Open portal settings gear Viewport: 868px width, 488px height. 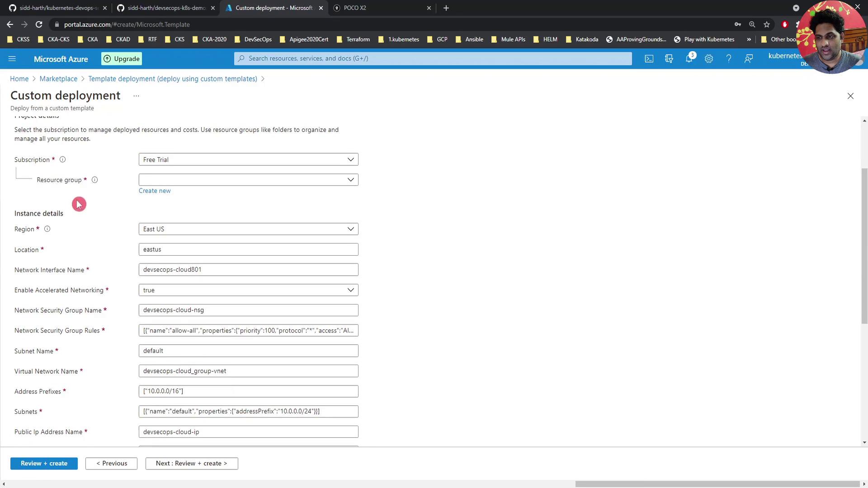tap(708, 59)
